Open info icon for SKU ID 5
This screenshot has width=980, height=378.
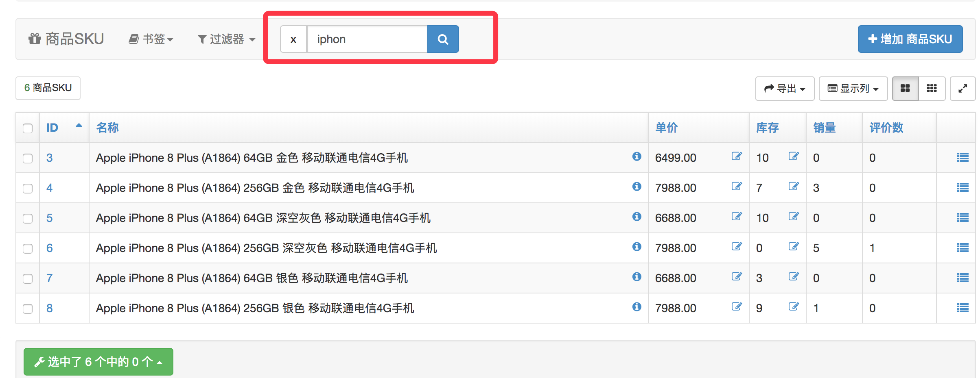(637, 217)
